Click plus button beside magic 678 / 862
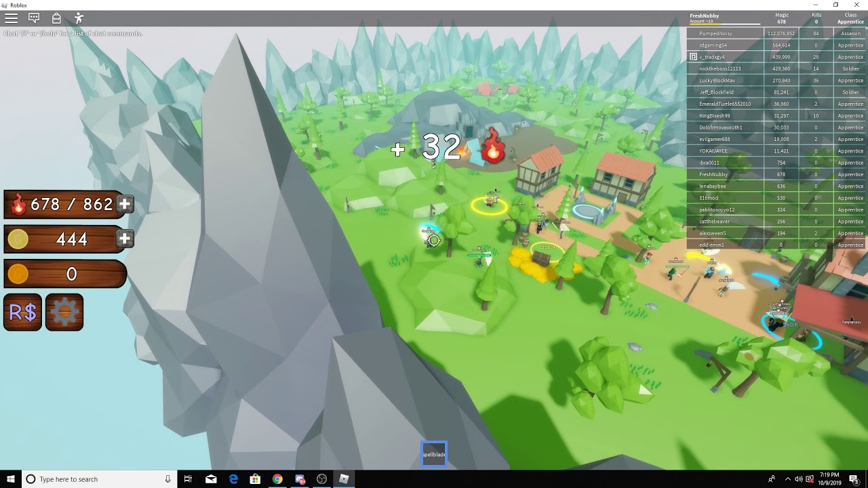868x488 pixels. 125,204
